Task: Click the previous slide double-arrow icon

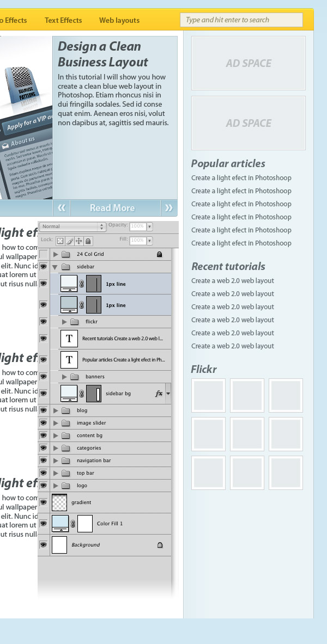Action: (62, 208)
